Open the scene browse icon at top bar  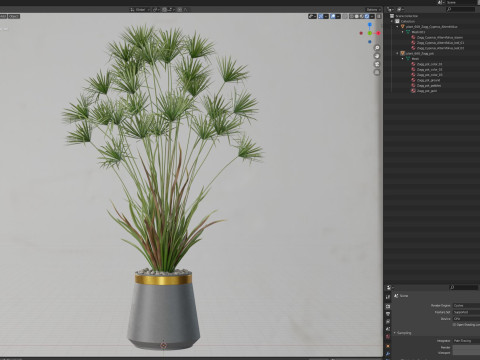(x=441, y=2)
